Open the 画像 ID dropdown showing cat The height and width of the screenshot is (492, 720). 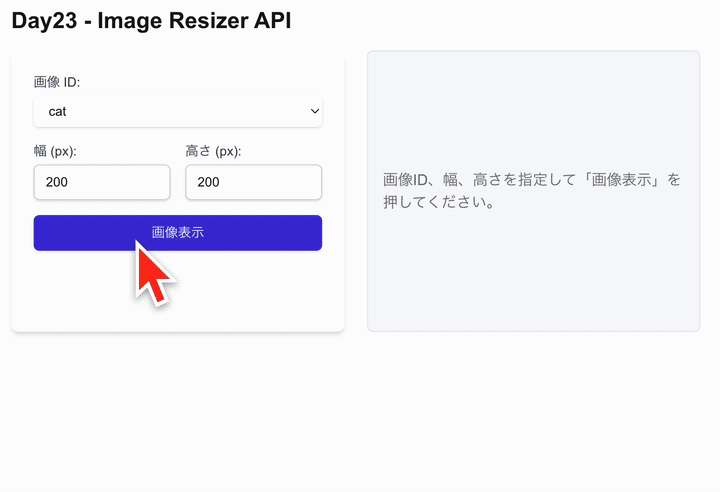[x=178, y=112]
